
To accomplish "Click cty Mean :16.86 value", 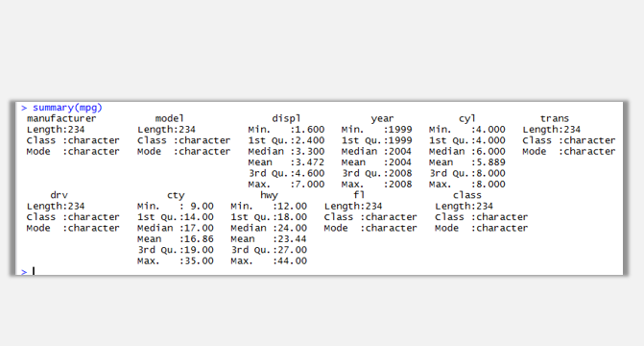I will click(x=176, y=239).
